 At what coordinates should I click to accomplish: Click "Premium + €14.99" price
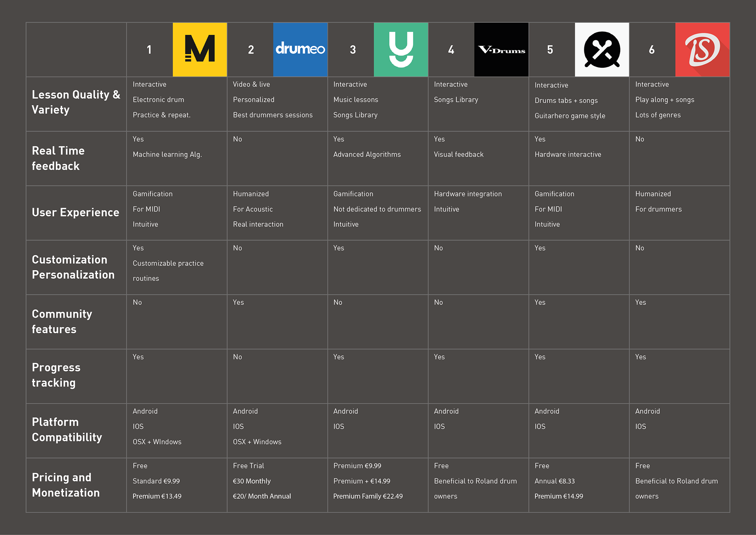[362, 481]
